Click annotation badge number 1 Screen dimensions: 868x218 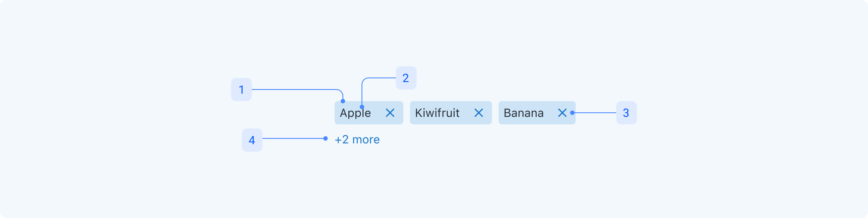(241, 90)
